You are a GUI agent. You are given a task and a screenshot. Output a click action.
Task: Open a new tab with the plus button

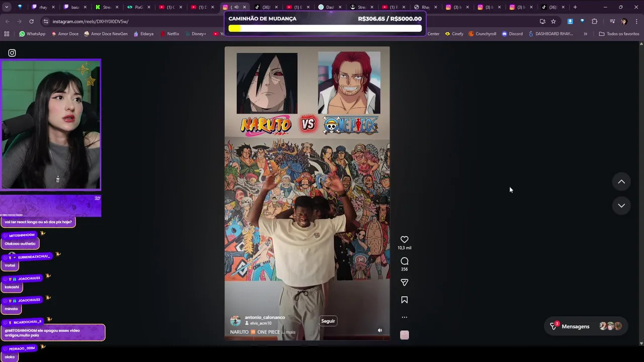(x=575, y=7)
